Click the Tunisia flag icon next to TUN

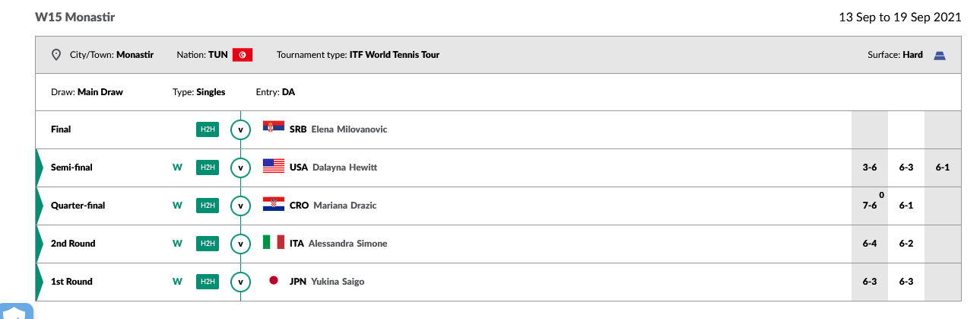click(243, 55)
